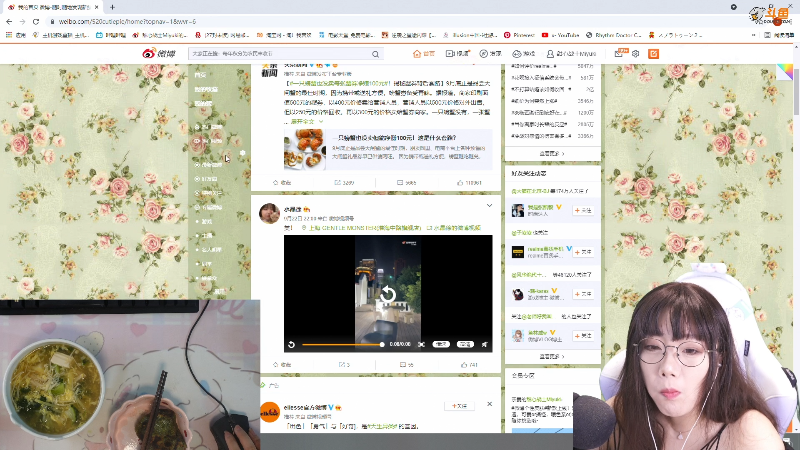Open the logged-in user profile nav item
The height and width of the screenshot is (450, 800).
coord(571,54)
